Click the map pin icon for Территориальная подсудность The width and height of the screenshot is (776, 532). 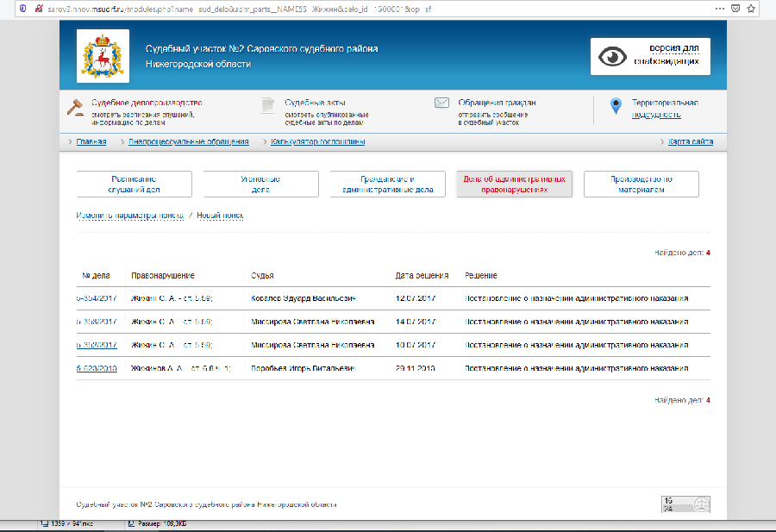click(x=616, y=106)
